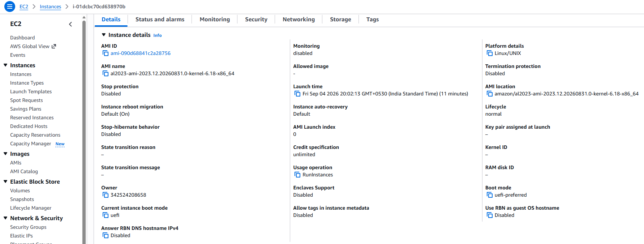
Task: Go to Elastic IPs
Action: pyautogui.click(x=21, y=236)
